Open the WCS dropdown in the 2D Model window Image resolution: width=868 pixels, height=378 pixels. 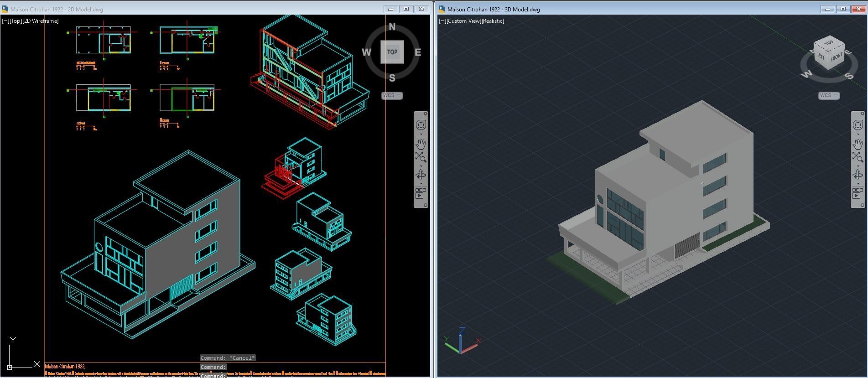[392, 95]
